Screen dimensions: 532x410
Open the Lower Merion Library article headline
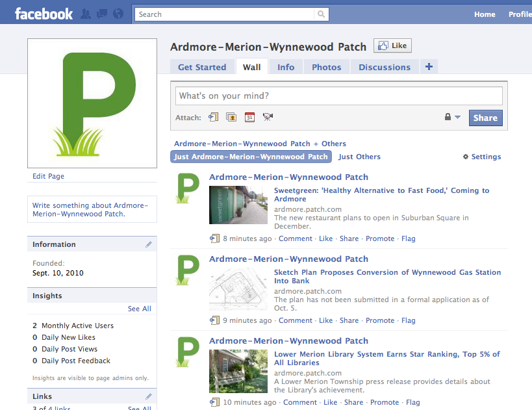pyautogui.click(x=386, y=358)
